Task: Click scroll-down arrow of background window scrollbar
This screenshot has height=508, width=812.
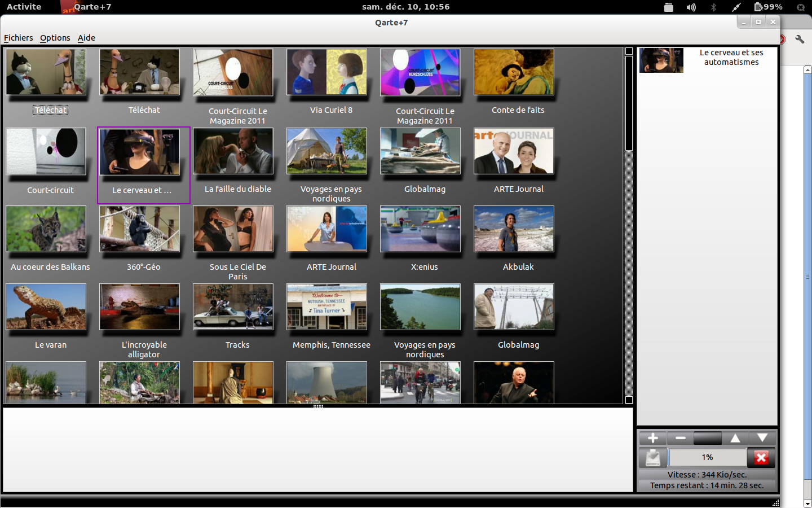Action: [x=807, y=503]
